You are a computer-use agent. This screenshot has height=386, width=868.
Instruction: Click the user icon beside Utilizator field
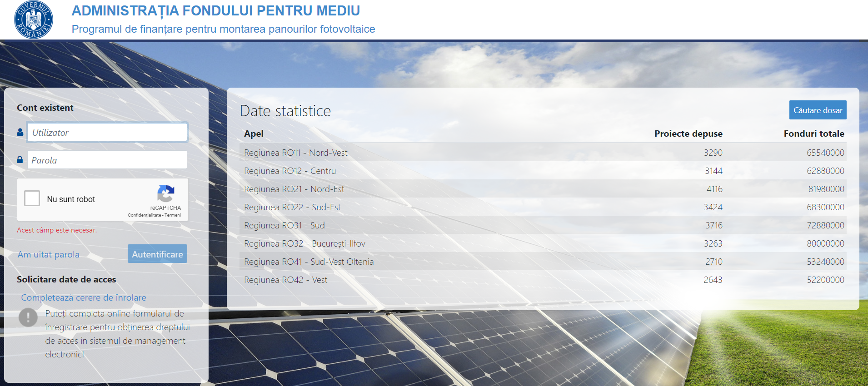coord(20,132)
